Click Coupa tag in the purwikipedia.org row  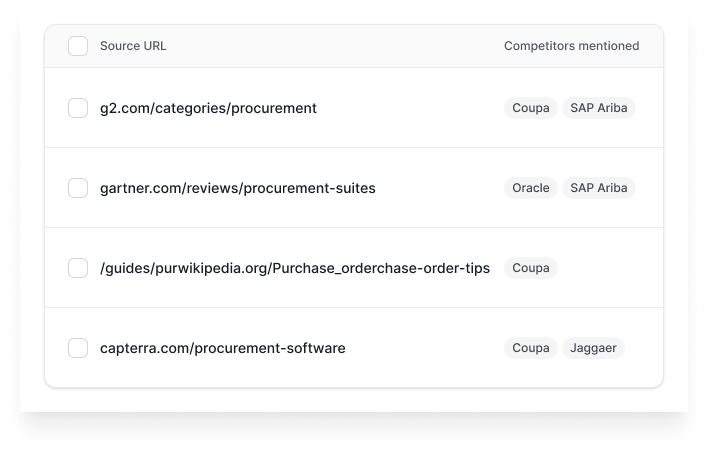click(x=531, y=268)
